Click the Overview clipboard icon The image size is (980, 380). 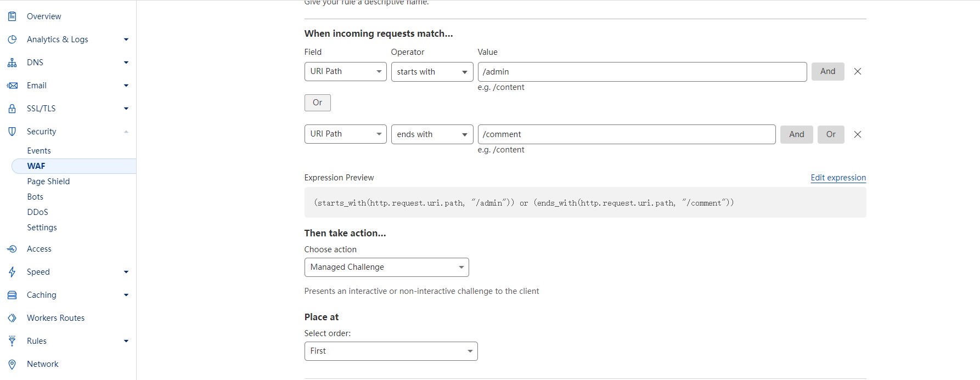(12, 16)
